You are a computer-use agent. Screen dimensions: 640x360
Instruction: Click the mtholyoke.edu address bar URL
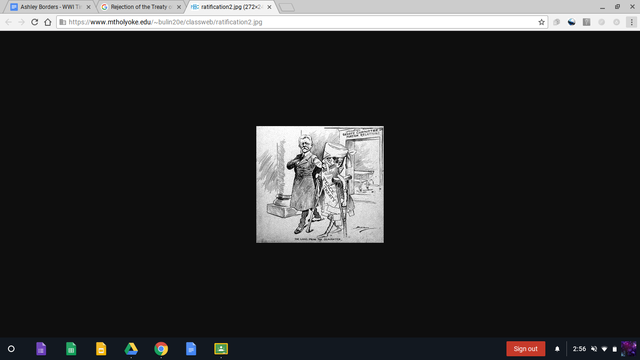(x=165, y=22)
